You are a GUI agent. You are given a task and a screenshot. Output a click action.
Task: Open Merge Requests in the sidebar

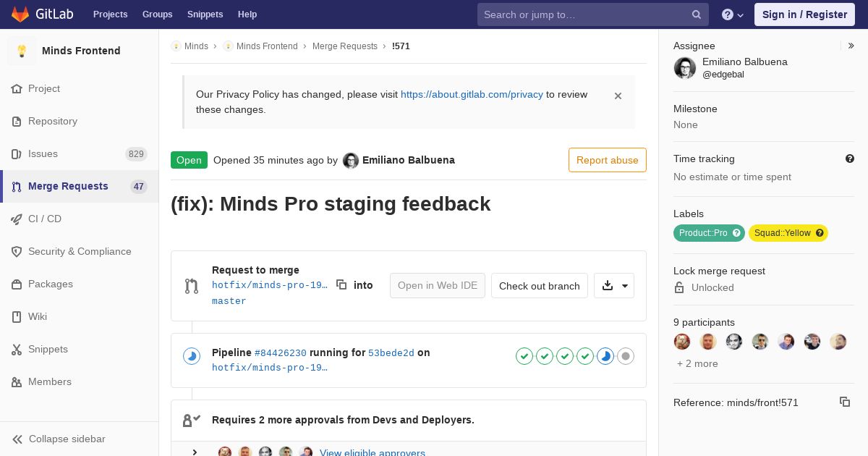click(x=79, y=186)
